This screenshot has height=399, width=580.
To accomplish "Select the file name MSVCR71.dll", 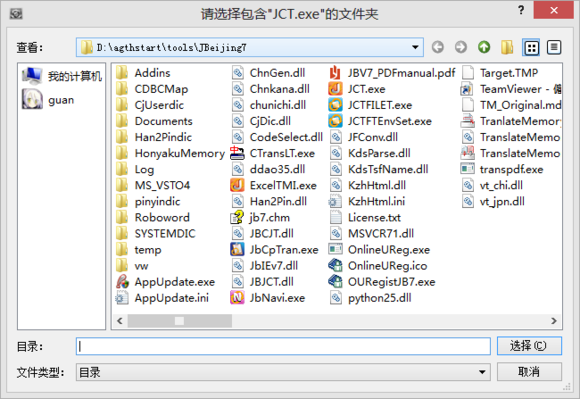I will coord(381,234).
